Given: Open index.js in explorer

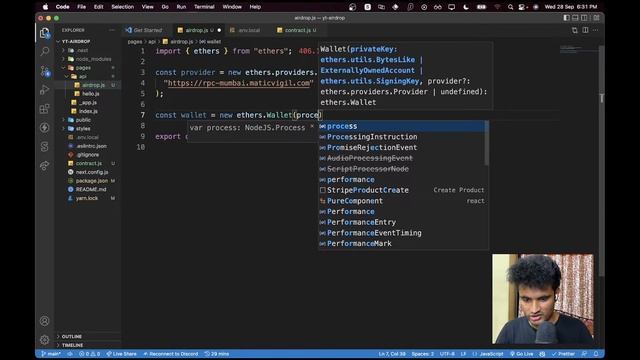Looking at the screenshot, I should click(x=88, y=111).
